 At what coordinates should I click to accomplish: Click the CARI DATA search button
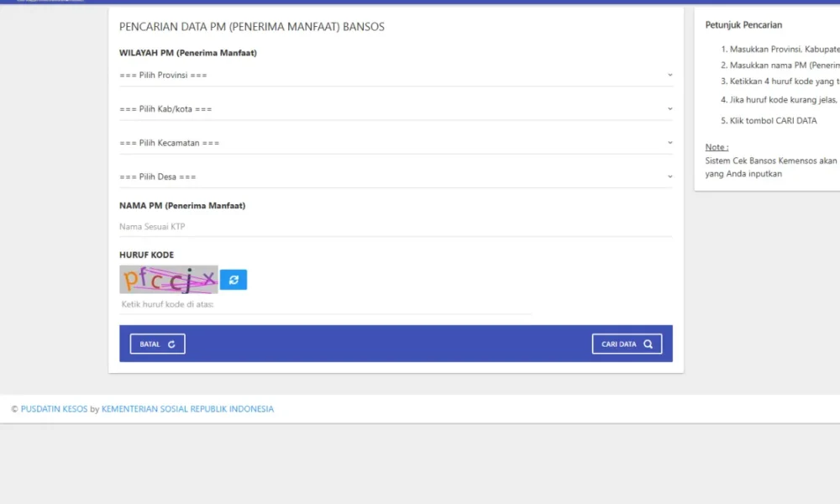pos(627,344)
